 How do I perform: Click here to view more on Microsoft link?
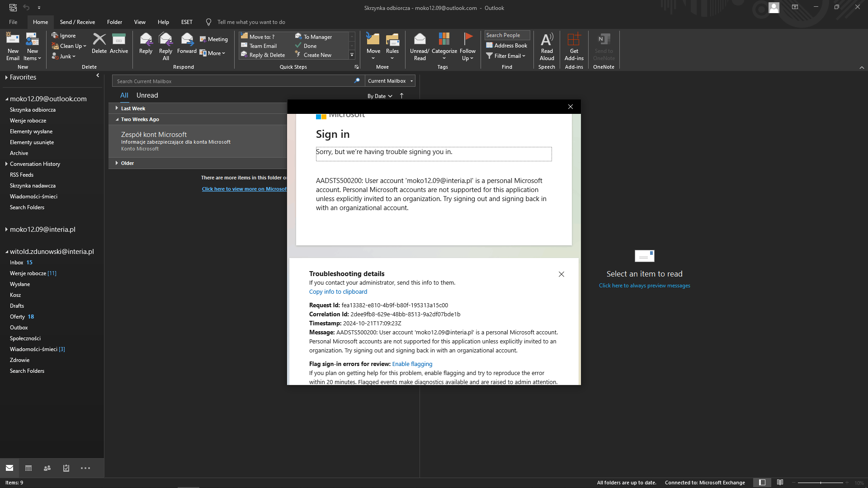244,189
